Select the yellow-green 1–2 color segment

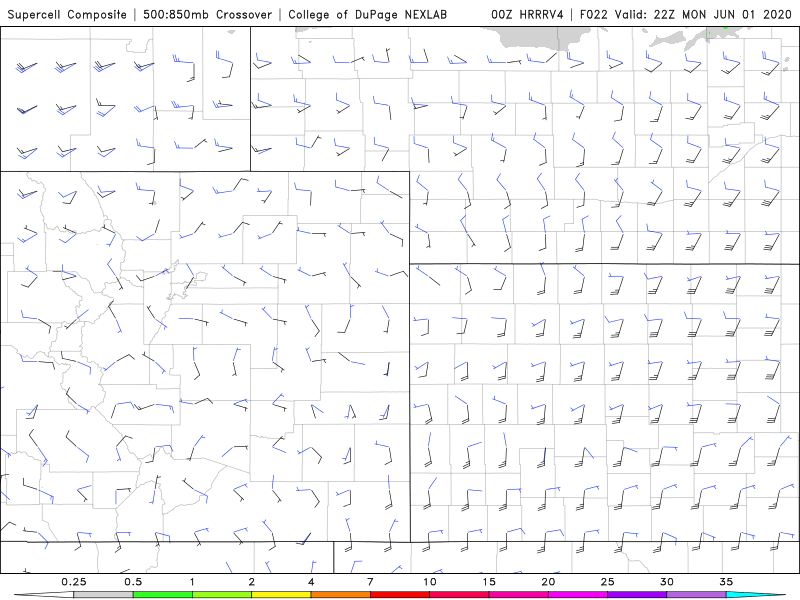[x=222, y=595]
